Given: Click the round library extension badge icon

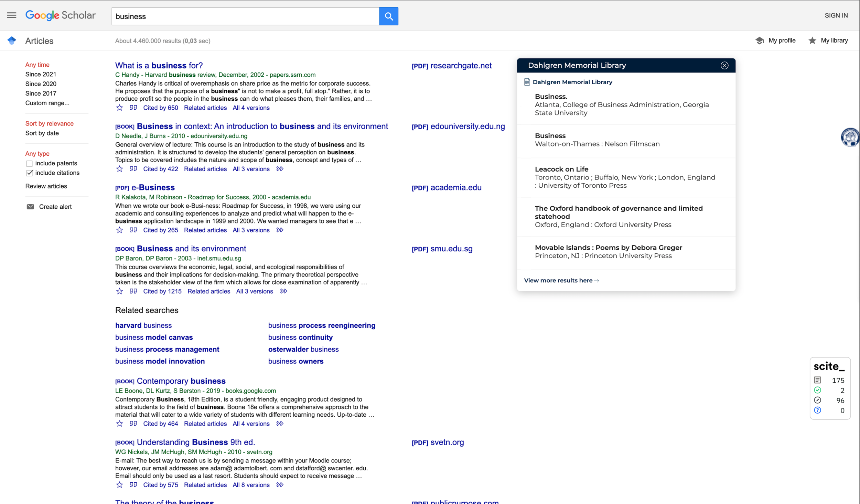Looking at the screenshot, I should 850,137.
